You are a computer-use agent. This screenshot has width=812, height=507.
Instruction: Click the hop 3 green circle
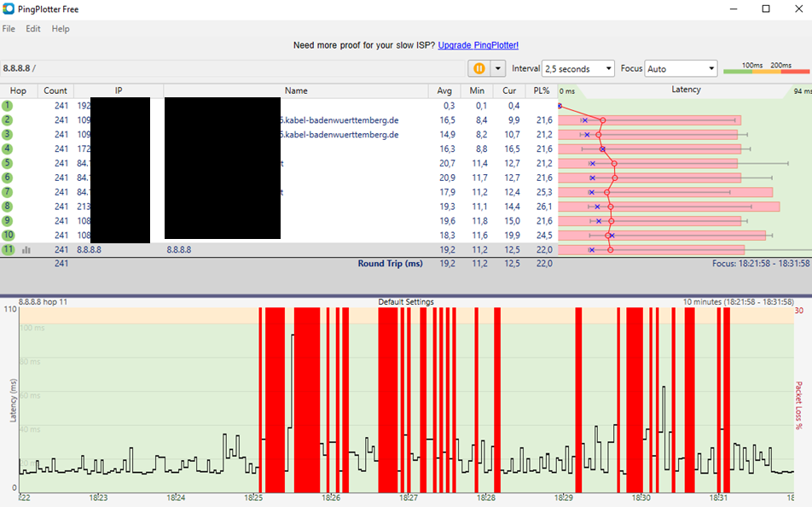[x=7, y=134]
